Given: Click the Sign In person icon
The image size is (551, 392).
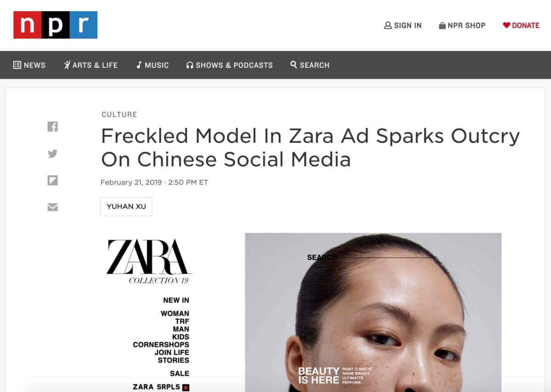Looking at the screenshot, I should [x=388, y=25].
